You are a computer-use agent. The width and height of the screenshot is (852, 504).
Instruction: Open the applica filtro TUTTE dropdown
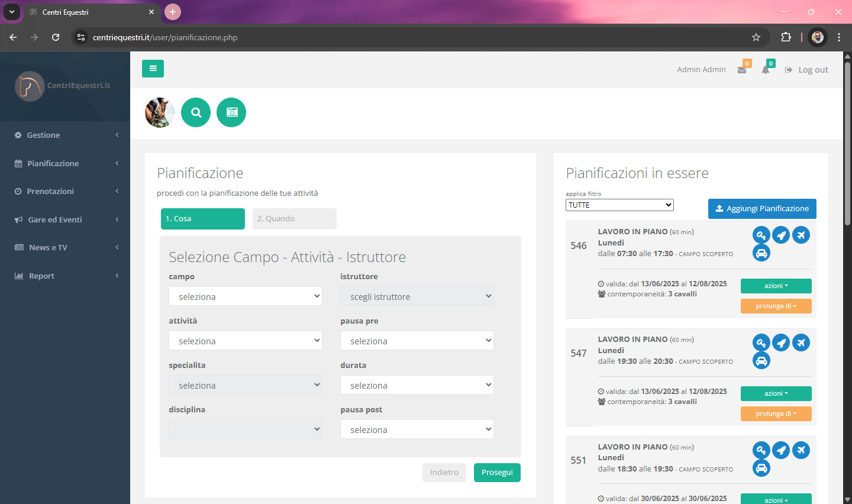pos(619,205)
